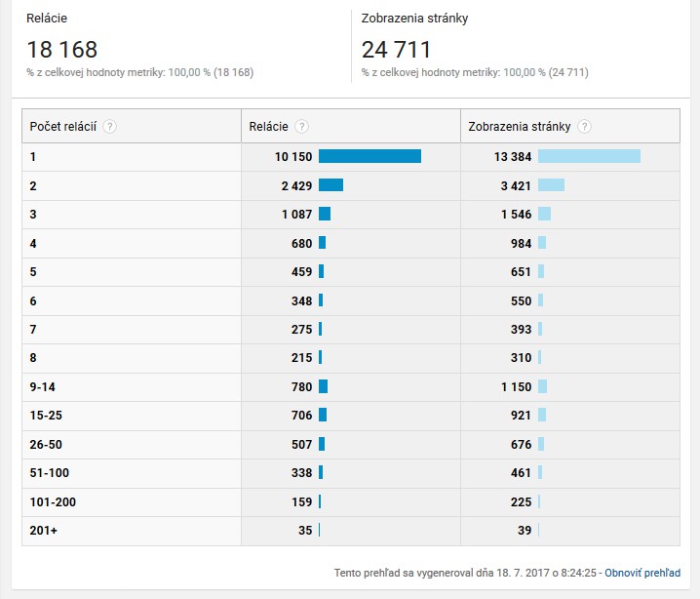Select the 201+ session count row label
The height and width of the screenshot is (599, 700).
pyautogui.click(x=43, y=530)
